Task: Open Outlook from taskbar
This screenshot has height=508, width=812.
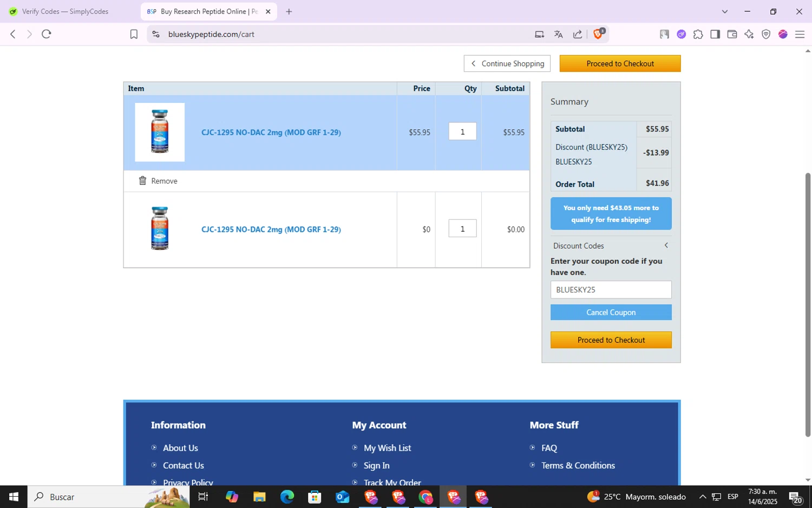Action: point(343,497)
